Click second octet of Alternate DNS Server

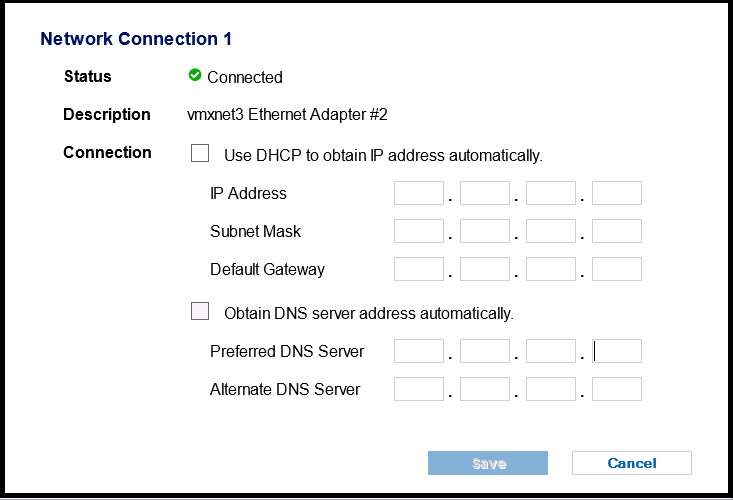(x=485, y=389)
